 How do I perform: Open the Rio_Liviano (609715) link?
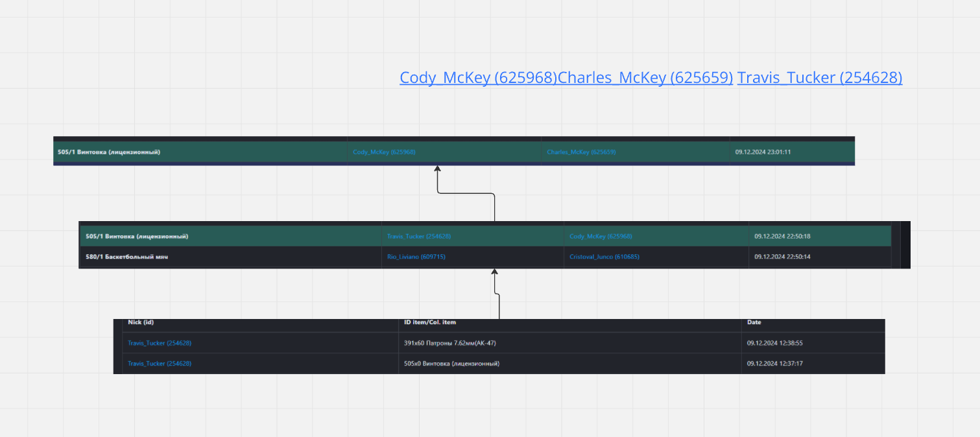pos(416,257)
